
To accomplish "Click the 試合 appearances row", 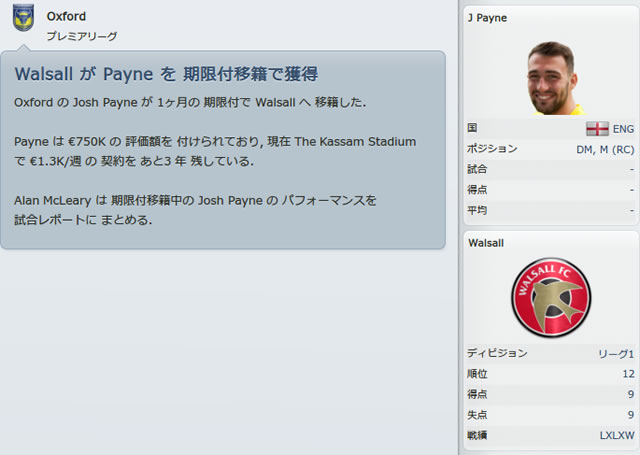I will pyautogui.click(x=551, y=169).
